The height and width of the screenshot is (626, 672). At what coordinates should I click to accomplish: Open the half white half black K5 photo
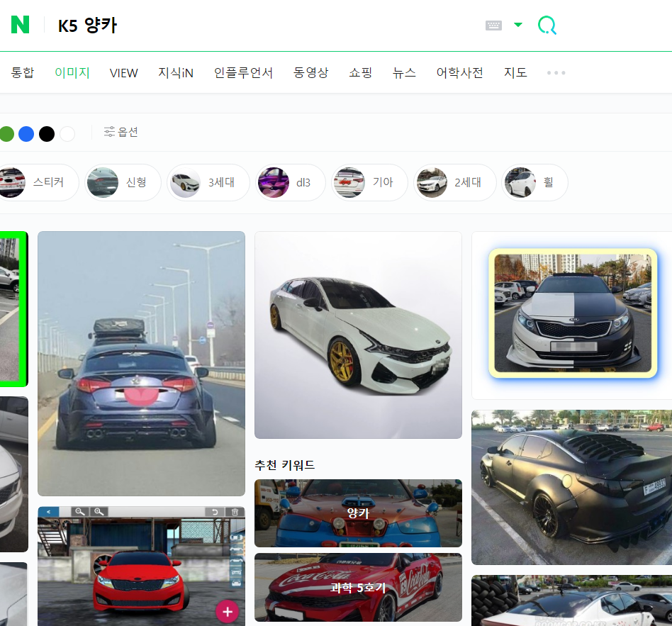tap(573, 313)
